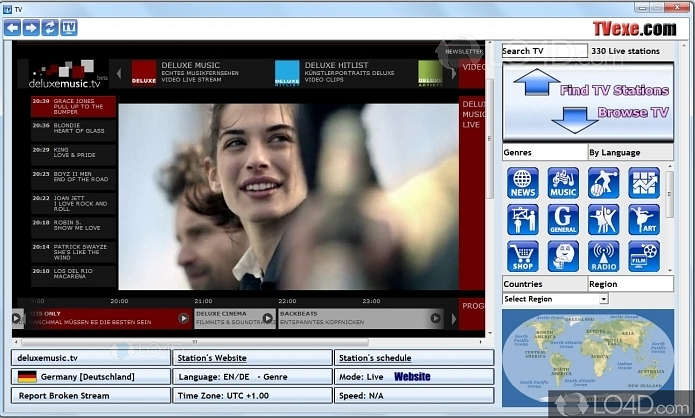Pick the Film genre icon
Image resolution: width=695 pixels, height=418 pixels.
(x=644, y=256)
